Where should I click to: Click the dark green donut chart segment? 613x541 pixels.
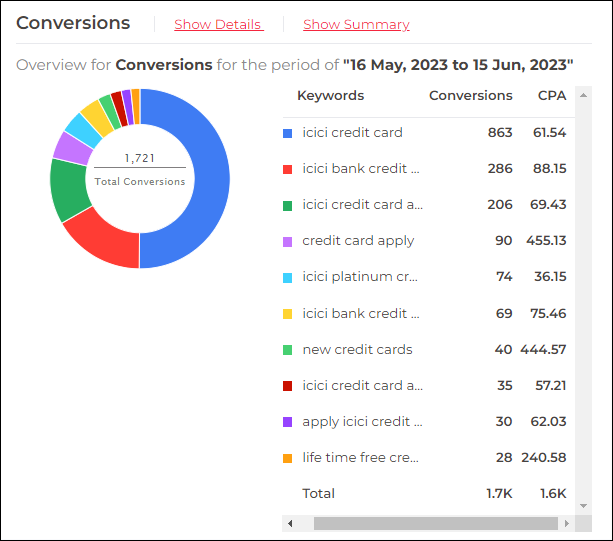pos(69,190)
